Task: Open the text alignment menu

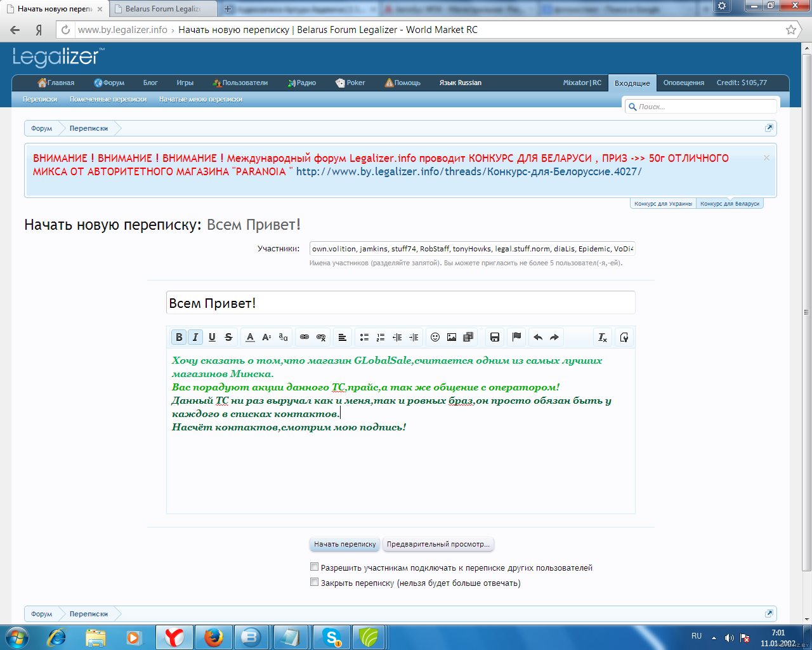Action: [343, 337]
